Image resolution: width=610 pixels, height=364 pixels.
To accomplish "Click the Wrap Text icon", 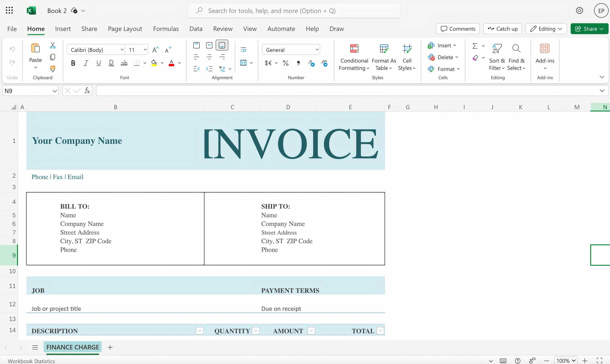I will click(x=243, y=50).
